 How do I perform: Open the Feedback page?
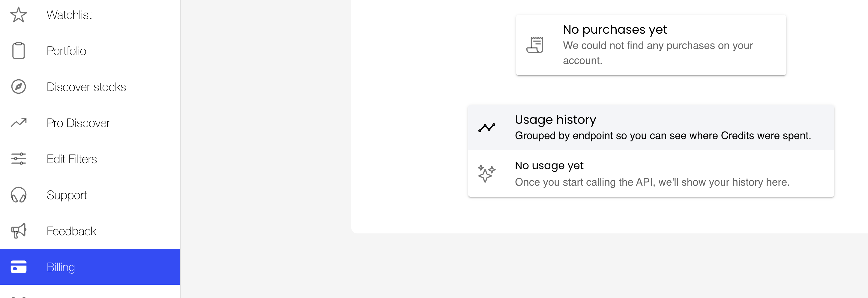pyautogui.click(x=71, y=231)
